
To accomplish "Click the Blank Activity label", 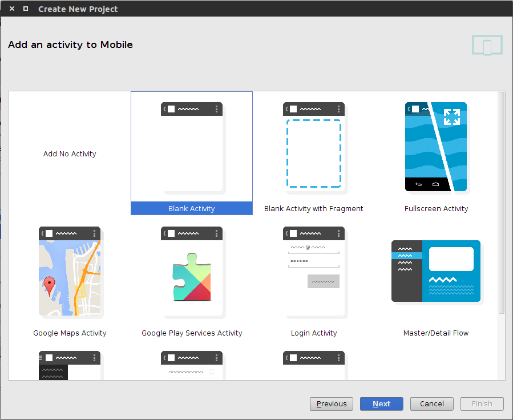I will tap(192, 208).
